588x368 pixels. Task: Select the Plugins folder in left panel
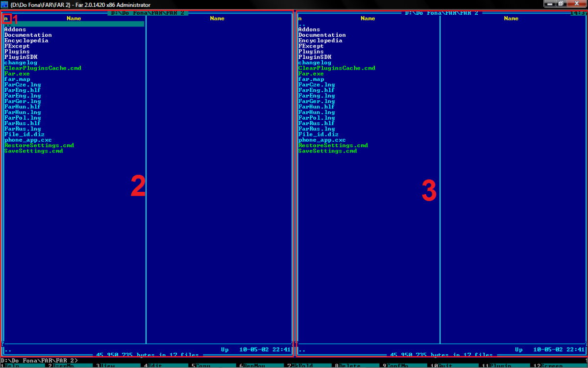[x=17, y=52]
